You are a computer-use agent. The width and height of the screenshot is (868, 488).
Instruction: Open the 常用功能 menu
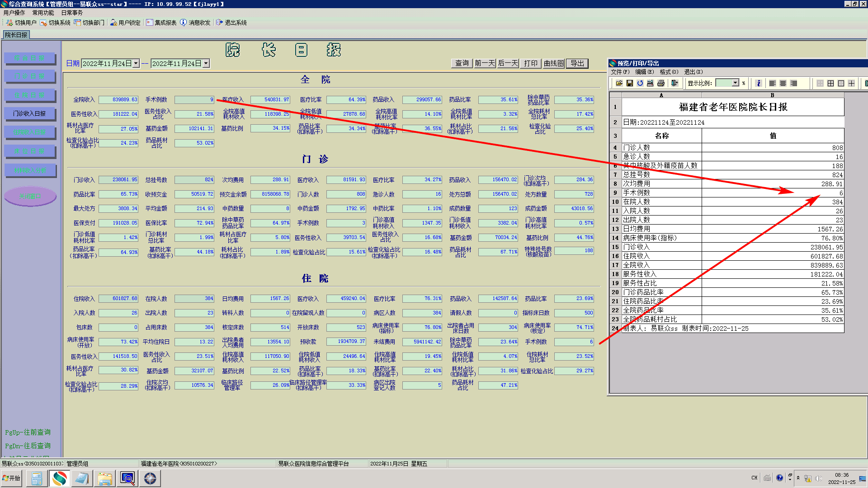click(x=43, y=13)
